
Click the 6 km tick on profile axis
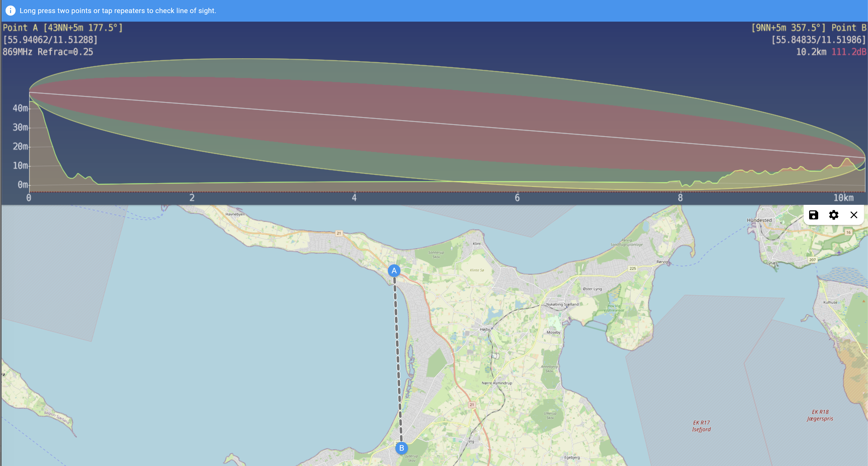click(517, 198)
